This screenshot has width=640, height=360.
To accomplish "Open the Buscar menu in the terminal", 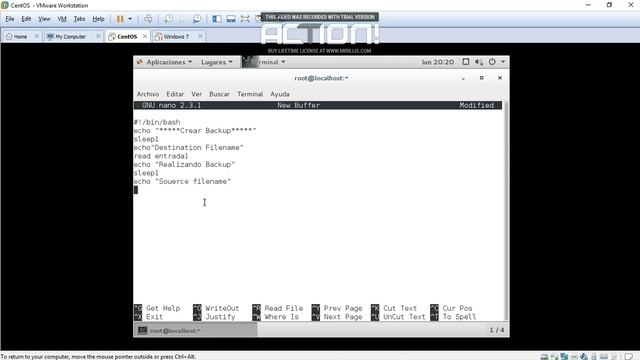I will (x=220, y=94).
